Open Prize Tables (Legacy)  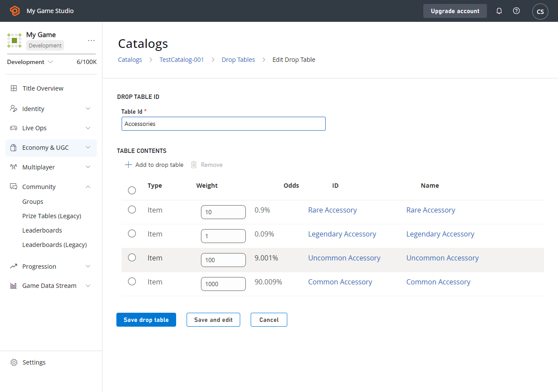[x=52, y=216]
